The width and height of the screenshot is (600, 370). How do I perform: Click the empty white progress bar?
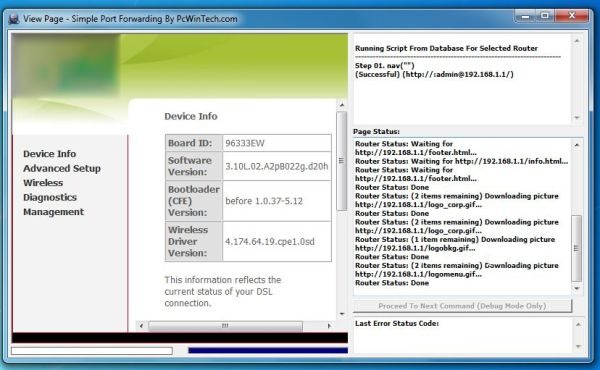click(x=92, y=350)
